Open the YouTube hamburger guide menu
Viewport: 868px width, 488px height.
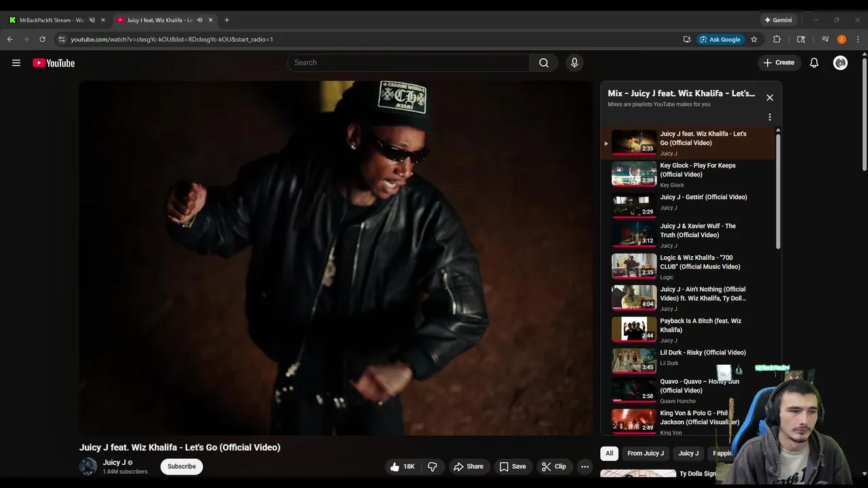(16, 63)
